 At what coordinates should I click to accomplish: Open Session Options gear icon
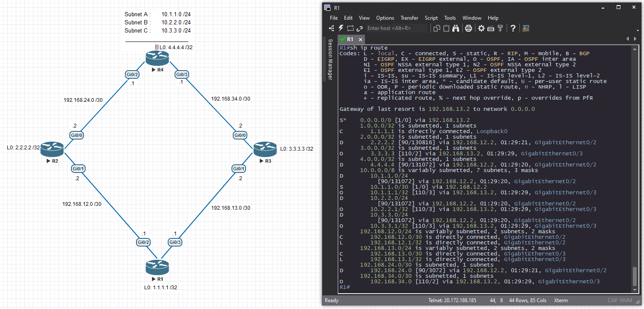[481, 28]
